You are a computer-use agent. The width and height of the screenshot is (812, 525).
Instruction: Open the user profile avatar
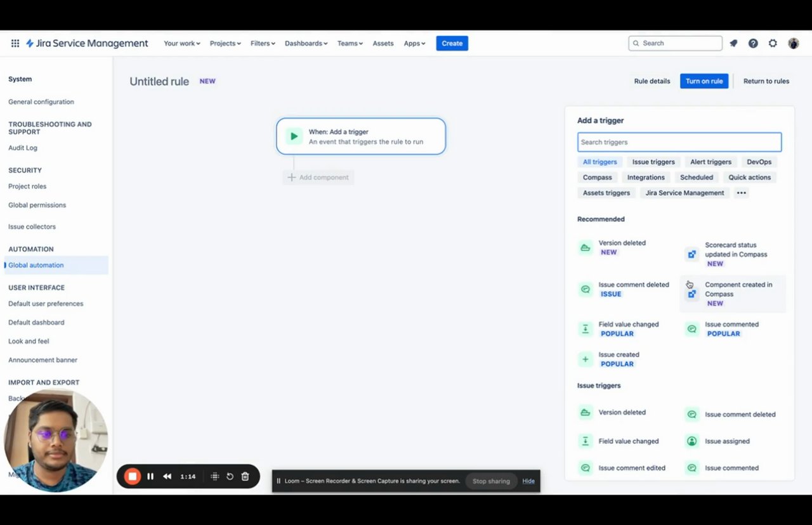tap(794, 43)
